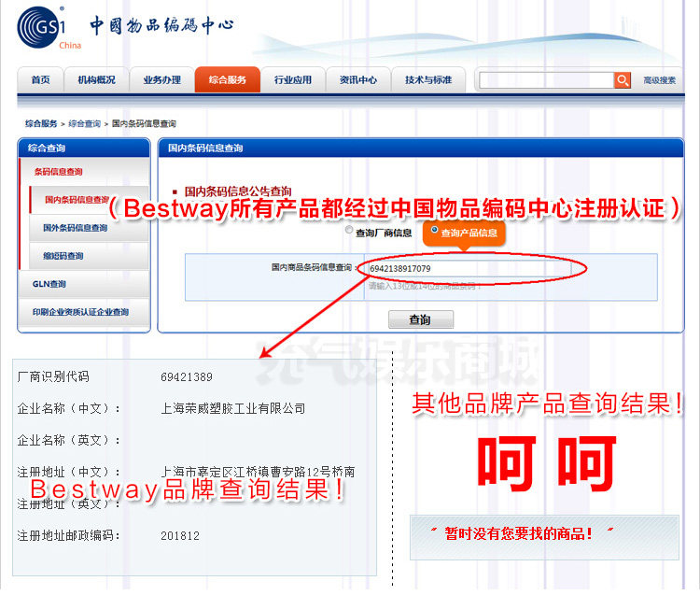Click postal code 201812
The height and width of the screenshot is (595, 700).
pyautogui.click(x=180, y=535)
